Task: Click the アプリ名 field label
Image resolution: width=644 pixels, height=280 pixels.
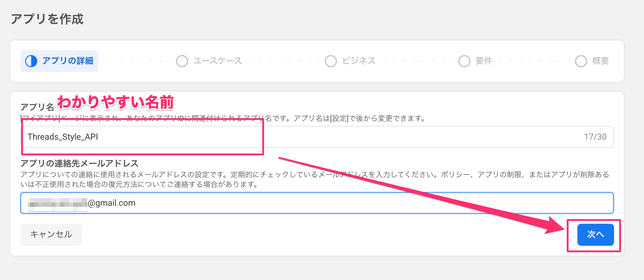Action: [37, 107]
